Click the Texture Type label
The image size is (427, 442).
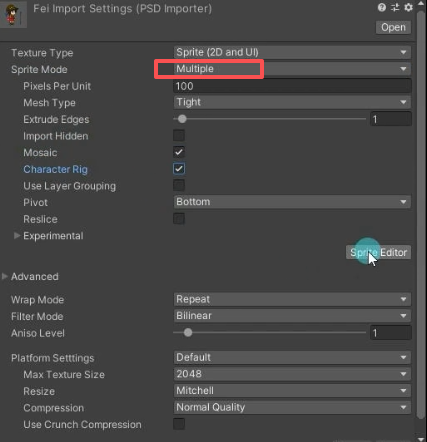pos(42,53)
